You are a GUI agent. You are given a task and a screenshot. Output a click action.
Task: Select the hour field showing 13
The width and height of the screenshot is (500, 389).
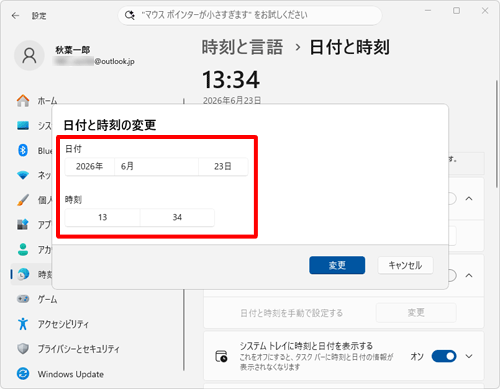coord(102,217)
